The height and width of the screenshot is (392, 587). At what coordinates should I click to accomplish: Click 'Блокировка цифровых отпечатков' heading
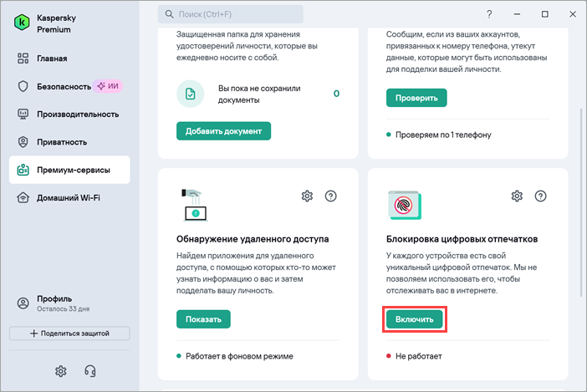462,239
